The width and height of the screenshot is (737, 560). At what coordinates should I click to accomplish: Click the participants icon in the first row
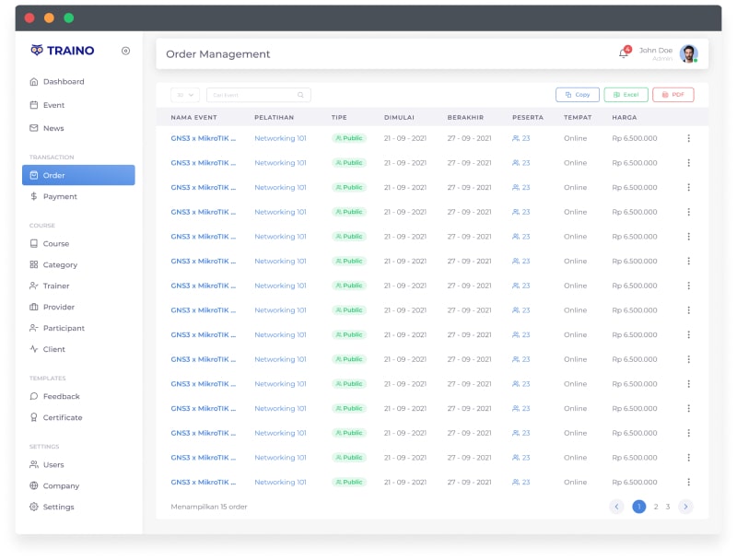516,138
